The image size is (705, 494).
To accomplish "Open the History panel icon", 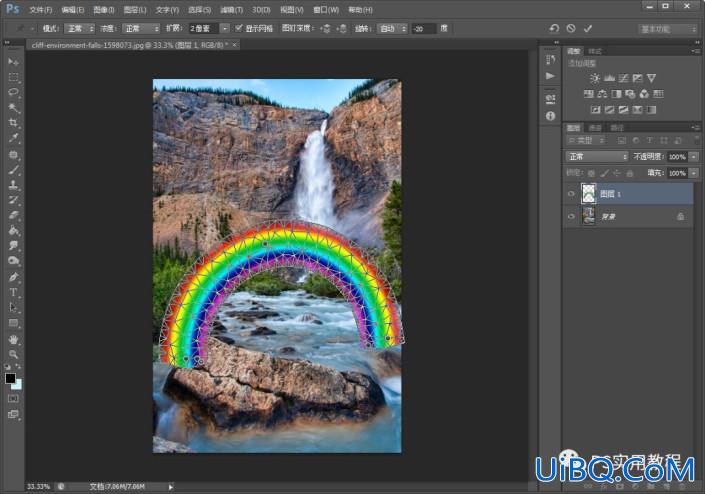I will [550, 60].
